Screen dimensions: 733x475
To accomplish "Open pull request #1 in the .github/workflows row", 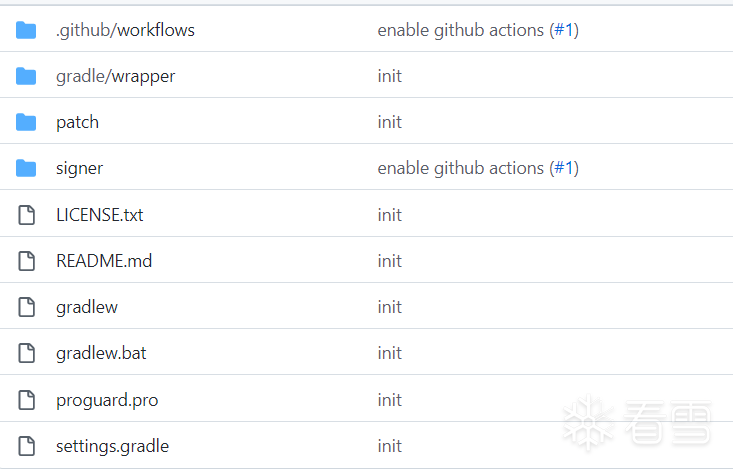I will 564,30.
